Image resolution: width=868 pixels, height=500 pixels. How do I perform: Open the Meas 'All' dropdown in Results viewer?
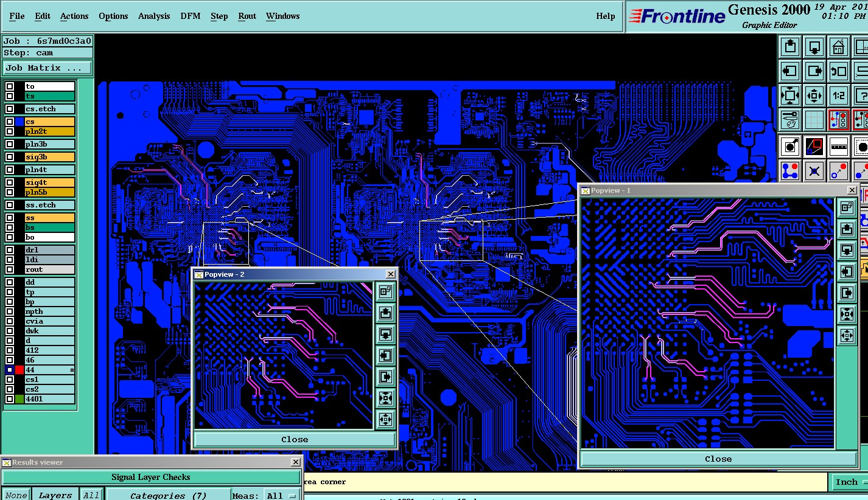[x=283, y=496]
